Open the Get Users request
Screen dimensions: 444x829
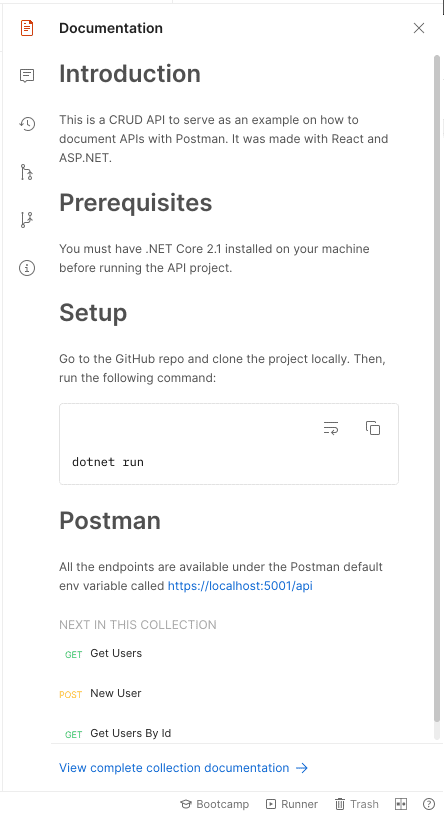(x=116, y=653)
